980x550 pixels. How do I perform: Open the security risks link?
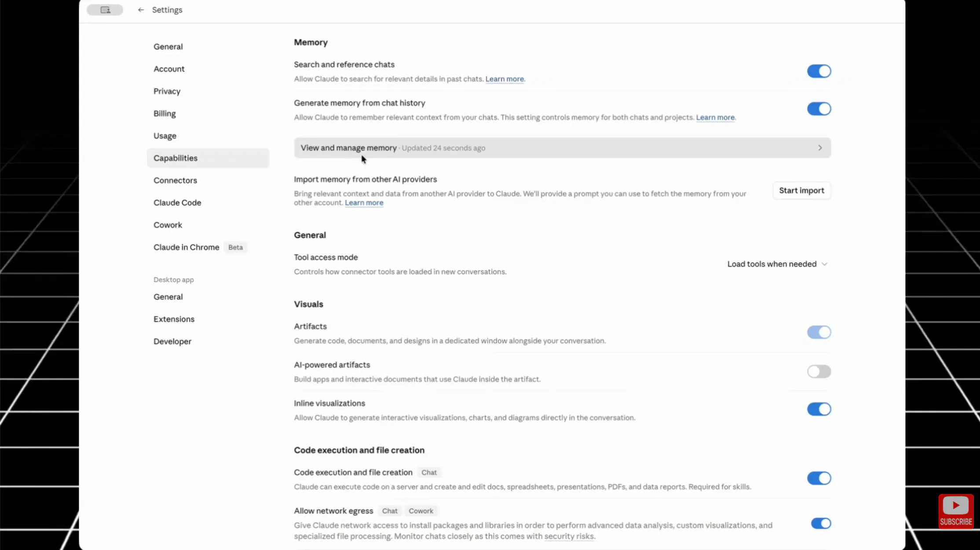[569, 536]
